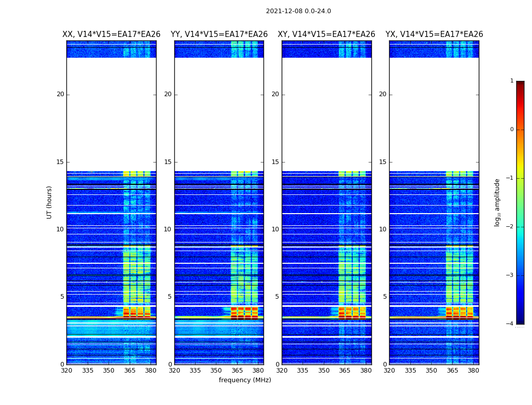Select the YY panel title
This screenshot has height=405, width=532.
[x=219, y=34]
